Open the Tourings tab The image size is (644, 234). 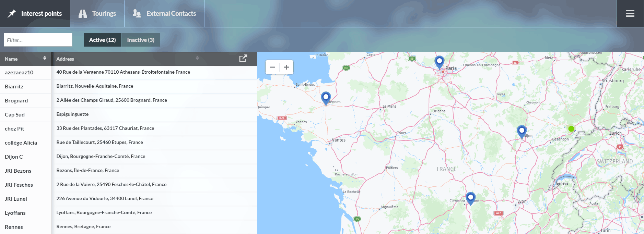point(97,13)
